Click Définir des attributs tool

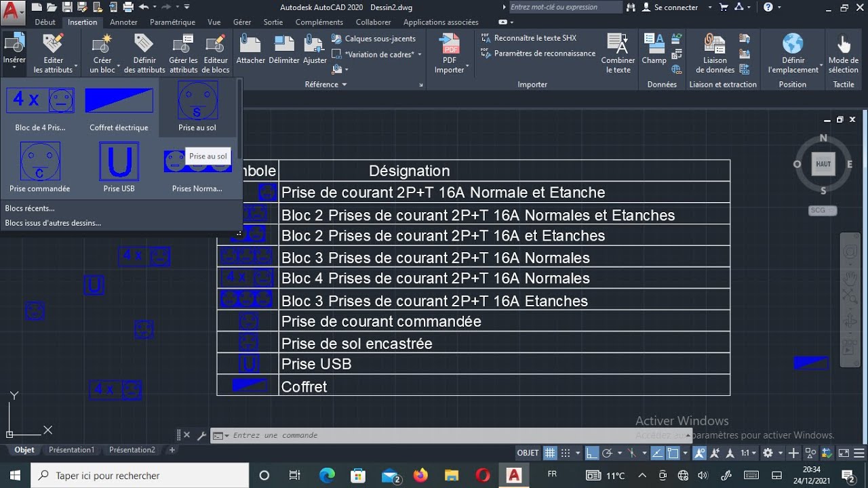click(144, 54)
